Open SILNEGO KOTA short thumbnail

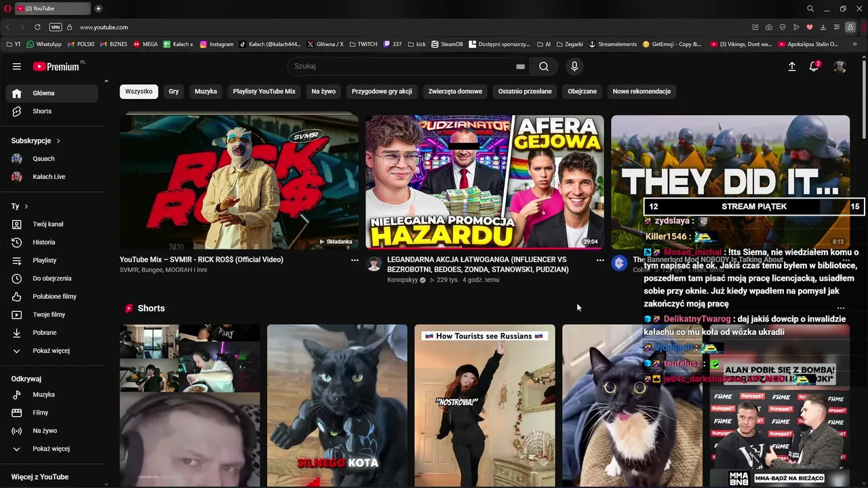point(337,405)
